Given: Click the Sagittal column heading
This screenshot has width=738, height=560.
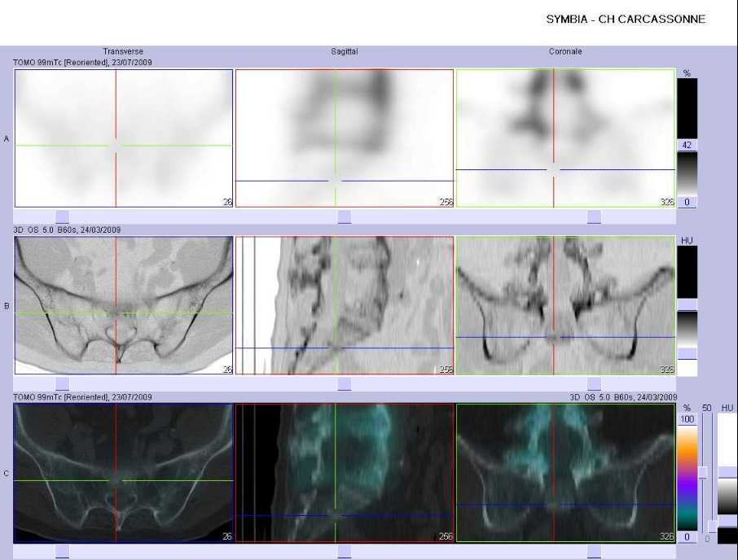Looking at the screenshot, I should [x=344, y=51].
